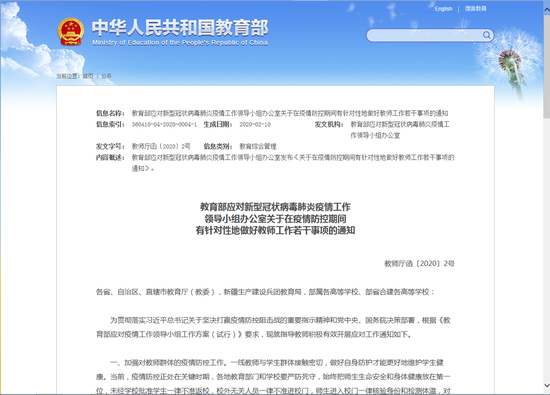Select index number 360A10-04-2020-0004-1

[164, 125]
